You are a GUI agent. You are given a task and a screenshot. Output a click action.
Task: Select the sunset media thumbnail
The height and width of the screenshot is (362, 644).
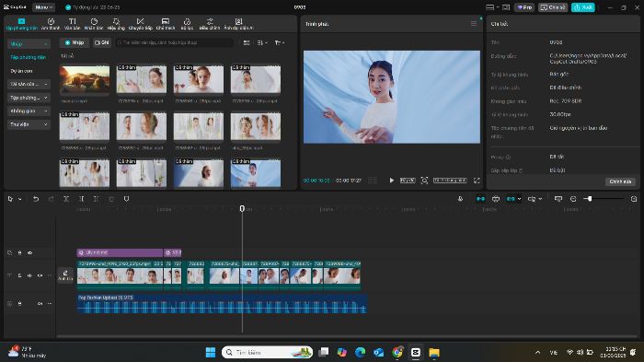pyautogui.click(x=85, y=80)
